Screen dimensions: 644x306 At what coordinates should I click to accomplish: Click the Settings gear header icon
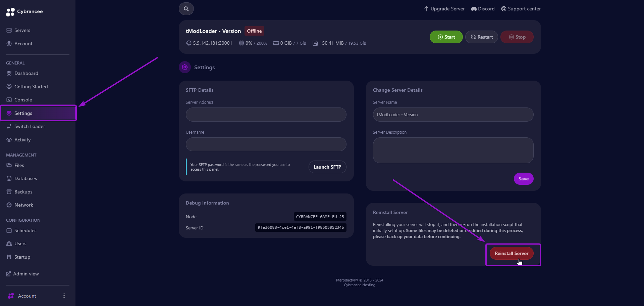[x=184, y=67]
